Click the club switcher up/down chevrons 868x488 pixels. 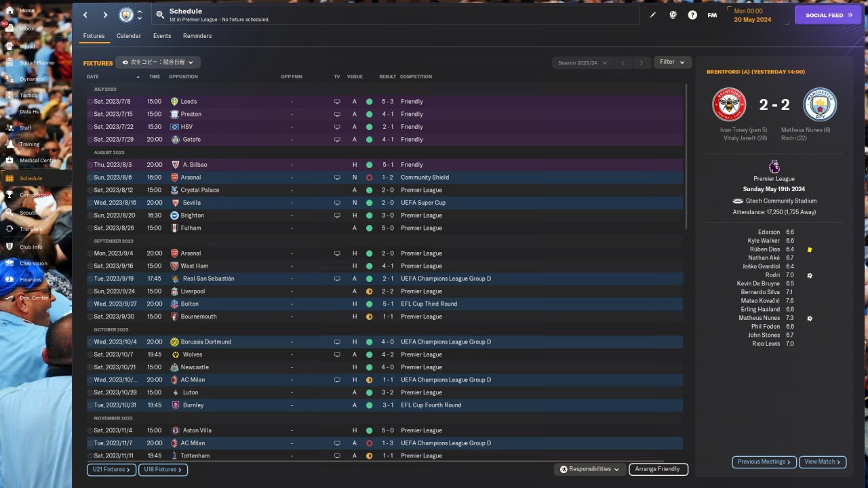140,15
